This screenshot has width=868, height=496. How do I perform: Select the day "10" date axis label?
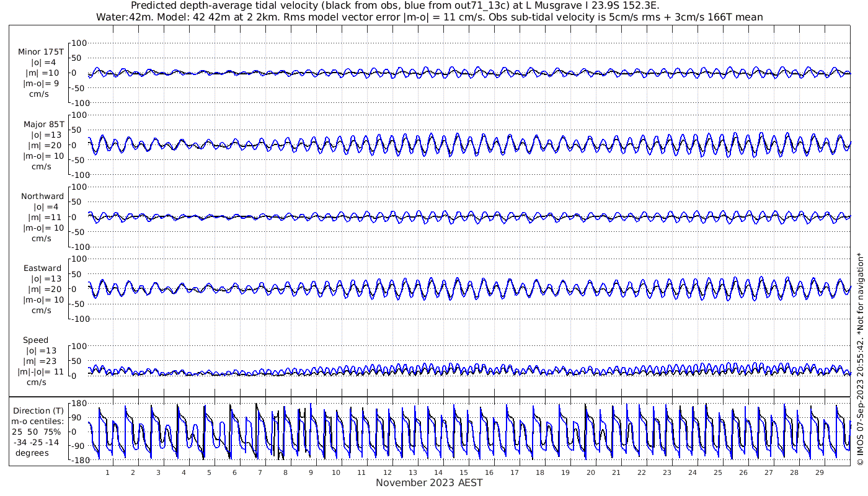[336, 472]
